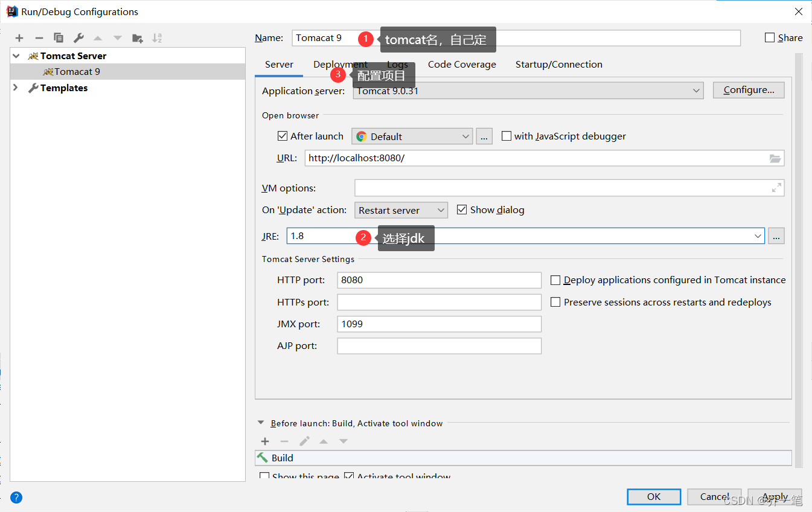Viewport: 812px width, 512px height.
Task: Click the Cancel button
Action: tap(714, 496)
